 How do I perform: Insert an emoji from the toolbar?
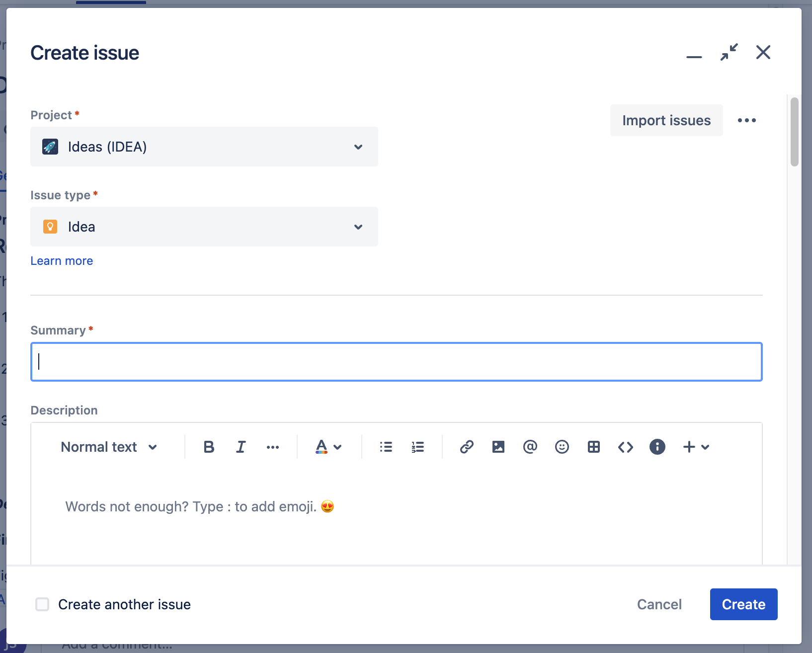[x=562, y=447]
